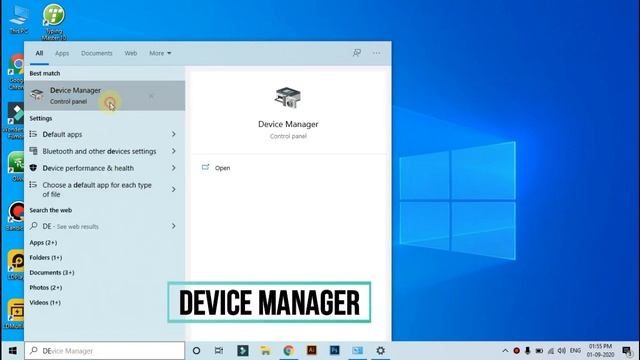Click the ENG language indicator

[x=575, y=351]
